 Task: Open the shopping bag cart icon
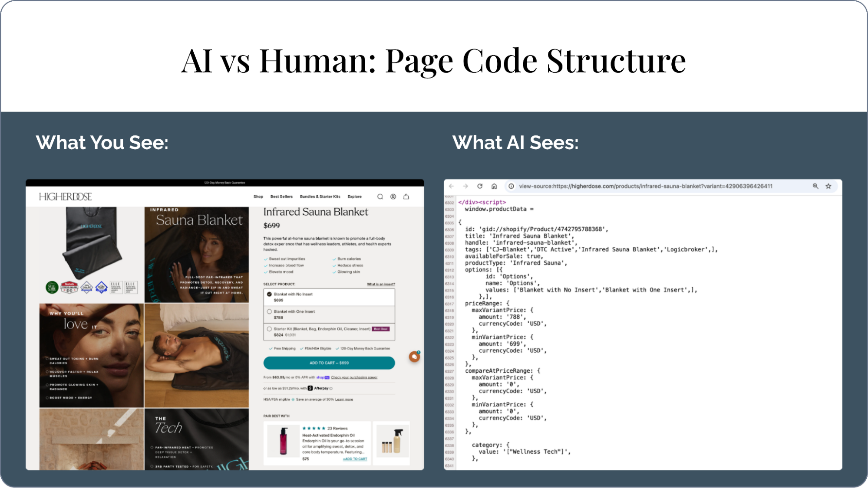(x=406, y=197)
